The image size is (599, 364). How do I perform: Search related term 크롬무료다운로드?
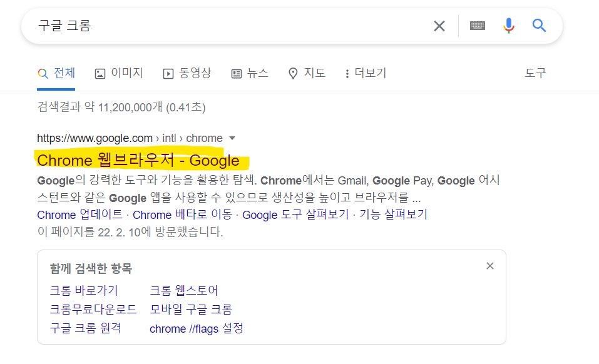93,309
